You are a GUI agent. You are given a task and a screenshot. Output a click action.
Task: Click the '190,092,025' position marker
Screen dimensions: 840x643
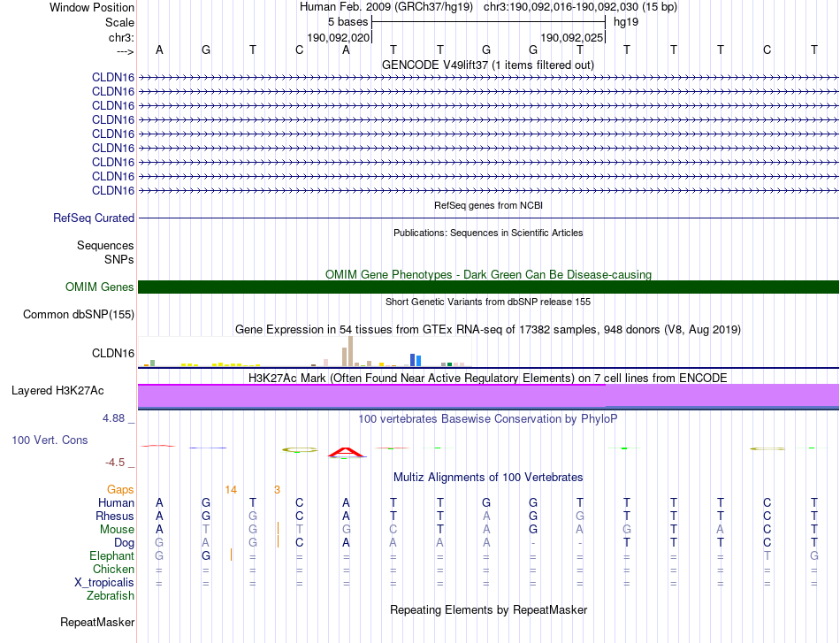point(571,37)
